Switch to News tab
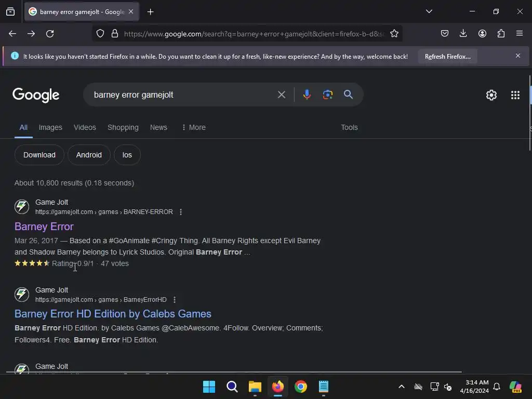Viewport: 532px width, 399px height. [158, 128]
